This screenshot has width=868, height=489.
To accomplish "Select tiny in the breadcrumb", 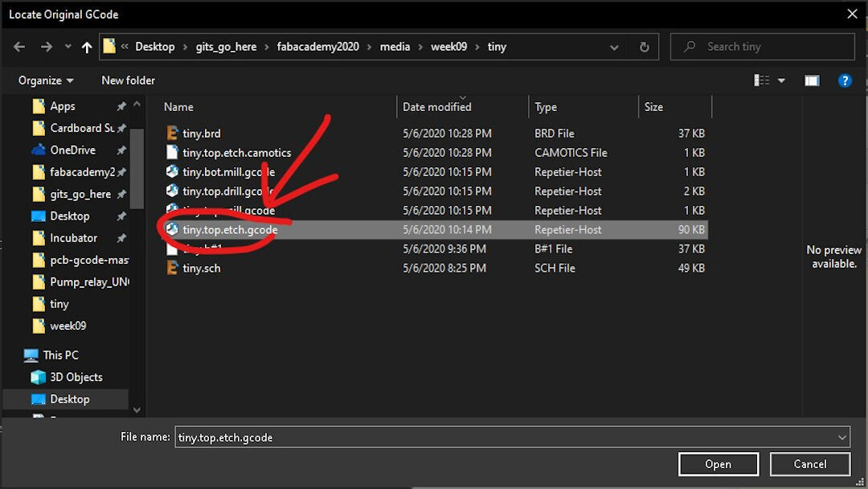I will [x=497, y=47].
